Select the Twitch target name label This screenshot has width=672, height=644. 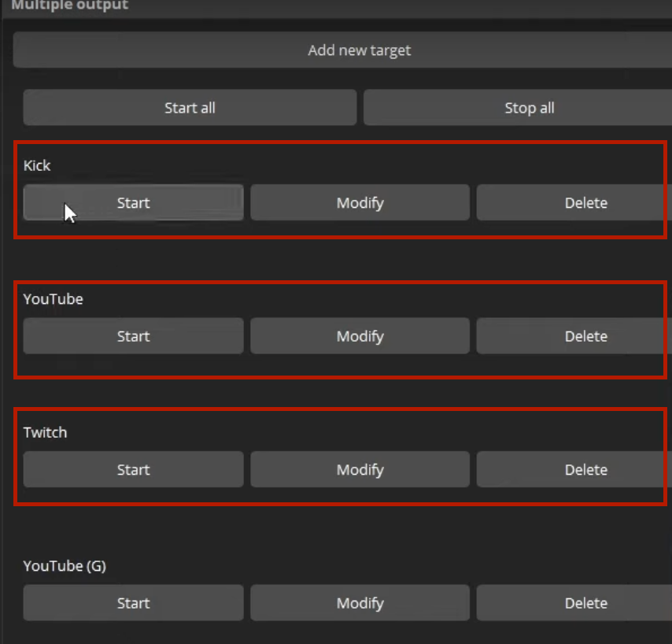tap(45, 432)
